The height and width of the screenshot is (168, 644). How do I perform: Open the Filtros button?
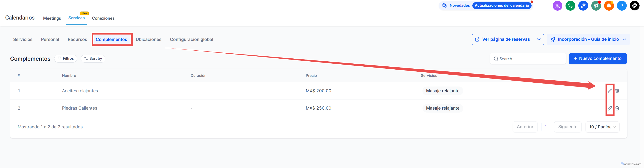[65, 58]
